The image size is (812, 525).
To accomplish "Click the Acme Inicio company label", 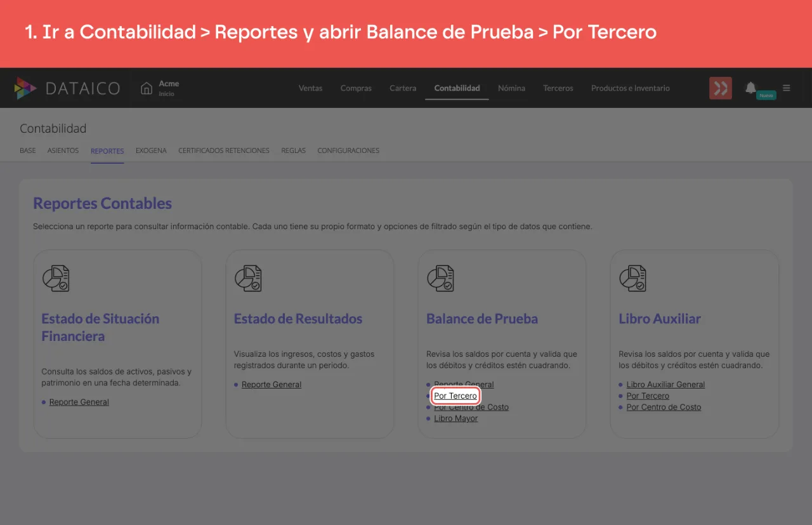I will point(169,88).
